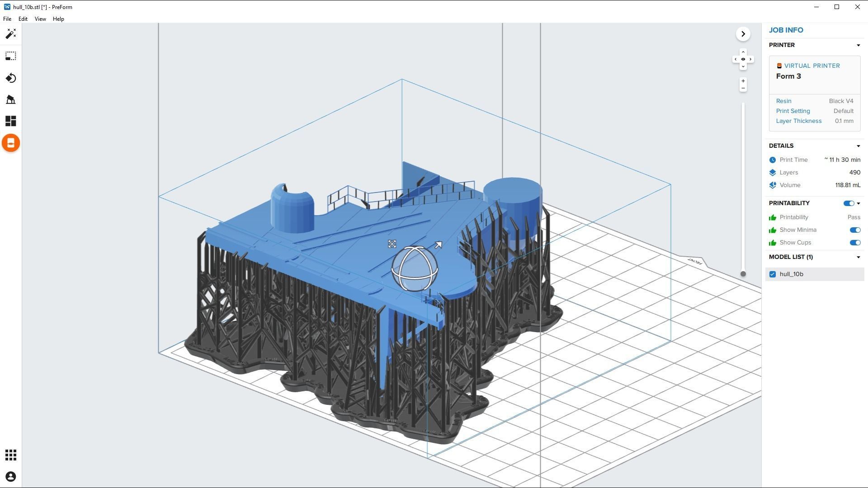
Task: Click the PreForm app icon in title bar
Action: click(7, 7)
